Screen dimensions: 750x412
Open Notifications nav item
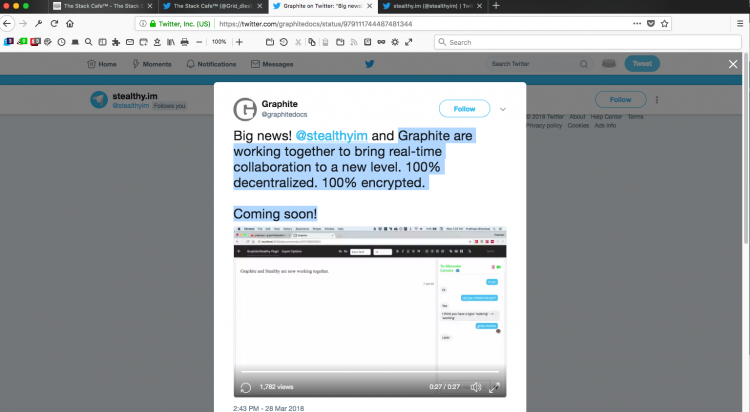coord(211,64)
